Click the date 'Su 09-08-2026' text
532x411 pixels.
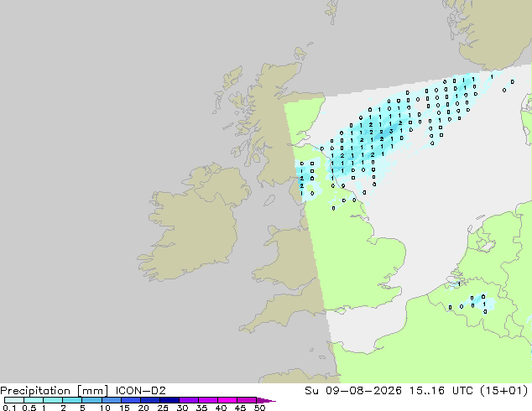click(353, 391)
